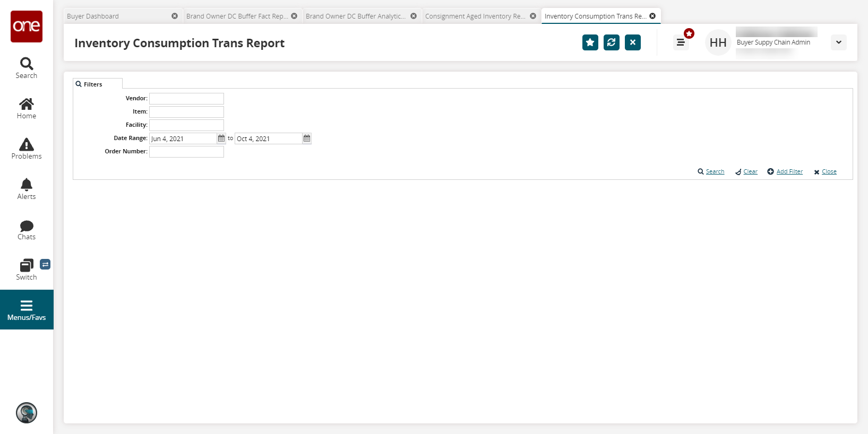This screenshot has width=868, height=434.
Task: Close Brand Owner DC Buffer Fact tab
Action: [x=294, y=16]
